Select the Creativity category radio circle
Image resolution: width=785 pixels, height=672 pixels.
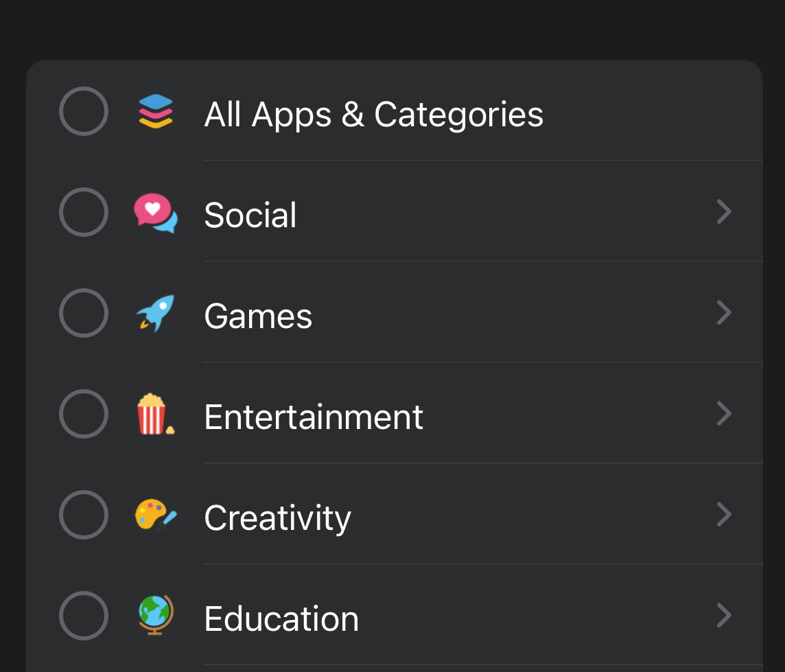pyautogui.click(x=84, y=515)
